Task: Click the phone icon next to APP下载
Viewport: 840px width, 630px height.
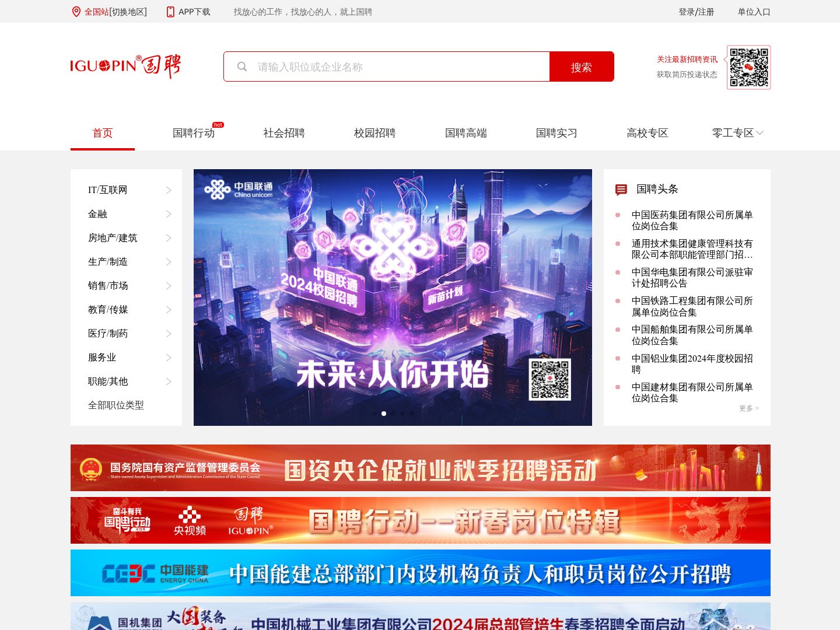Action: tap(170, 12)
